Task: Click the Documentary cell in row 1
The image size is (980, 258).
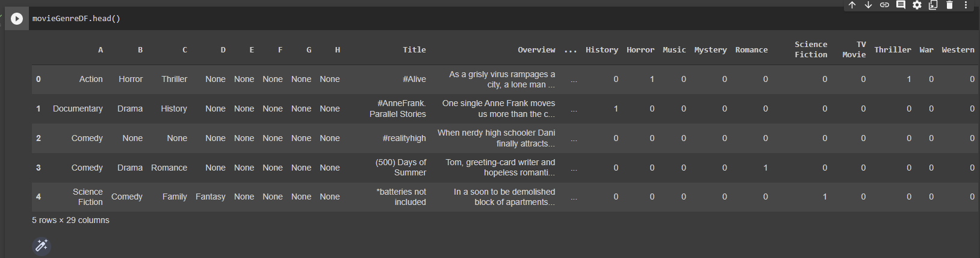Action: [x=78, y=109]
